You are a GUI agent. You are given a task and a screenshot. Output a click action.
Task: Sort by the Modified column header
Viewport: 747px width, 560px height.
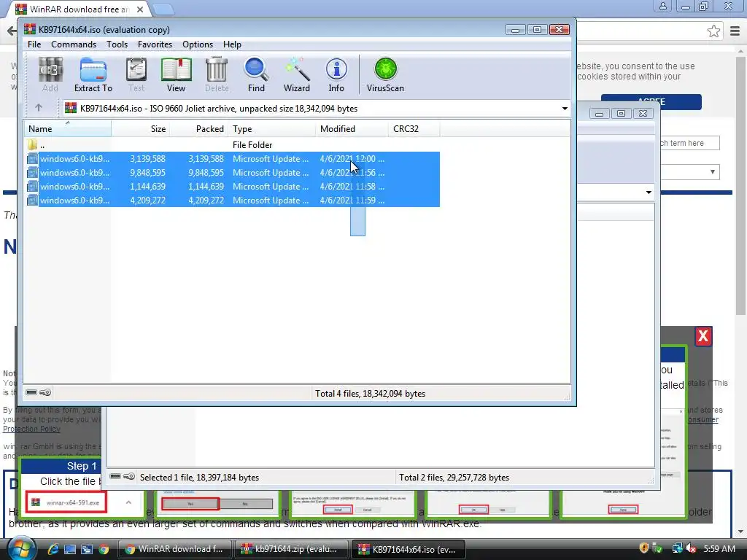tap(352, 128)
